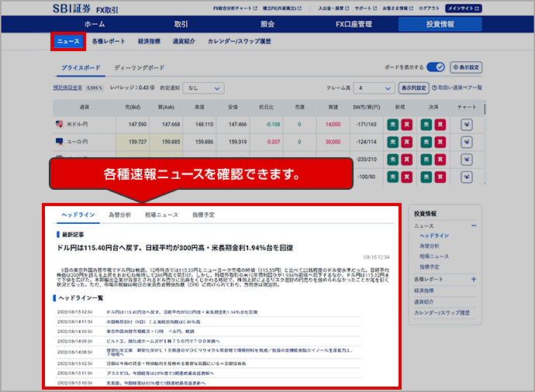535x392 pixels.
Task: Open headline 中国株前引け（9日）上海総合指数
Action: click(154, 322)
